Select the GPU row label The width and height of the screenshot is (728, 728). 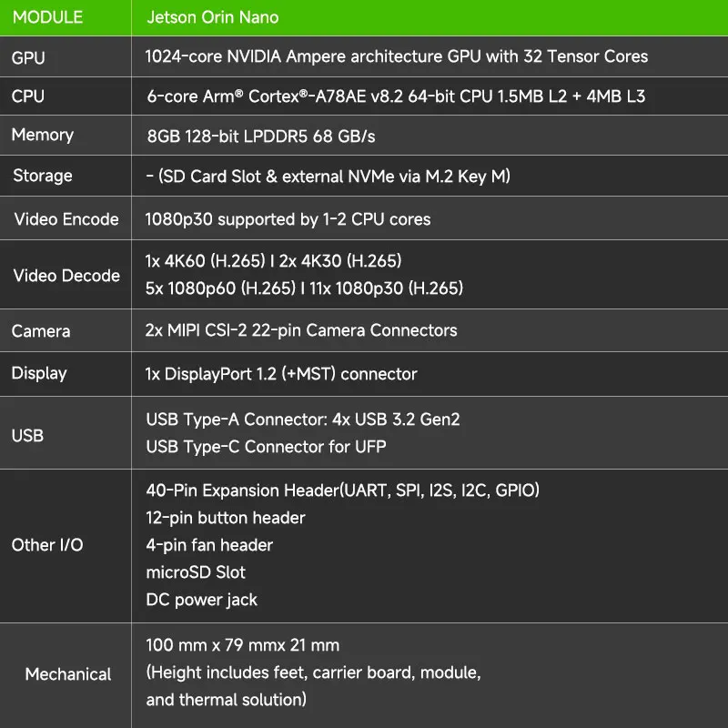click(x=28, y=58)
